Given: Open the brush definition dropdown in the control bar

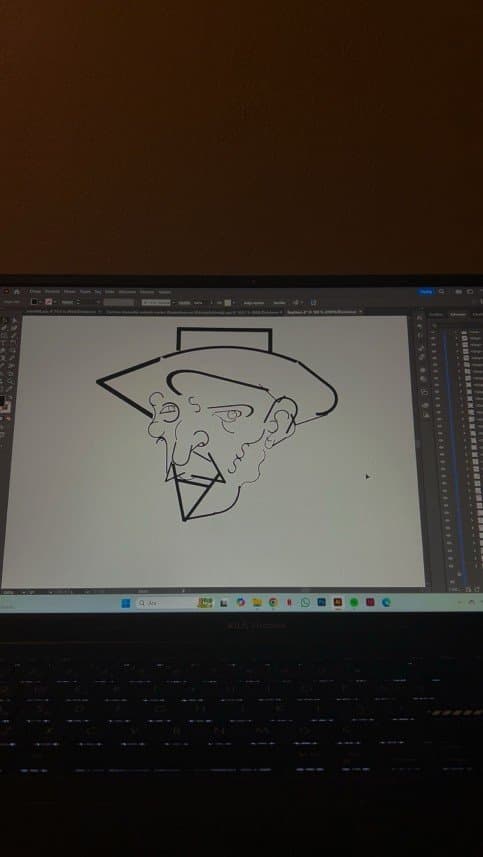Looking at the screenshot, I should [x=157, y=302].
